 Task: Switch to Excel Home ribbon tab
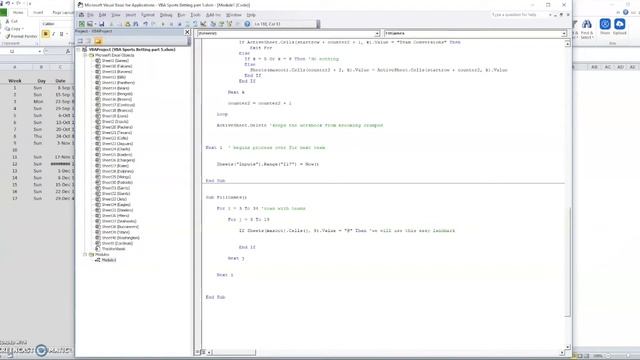point(18,12)
